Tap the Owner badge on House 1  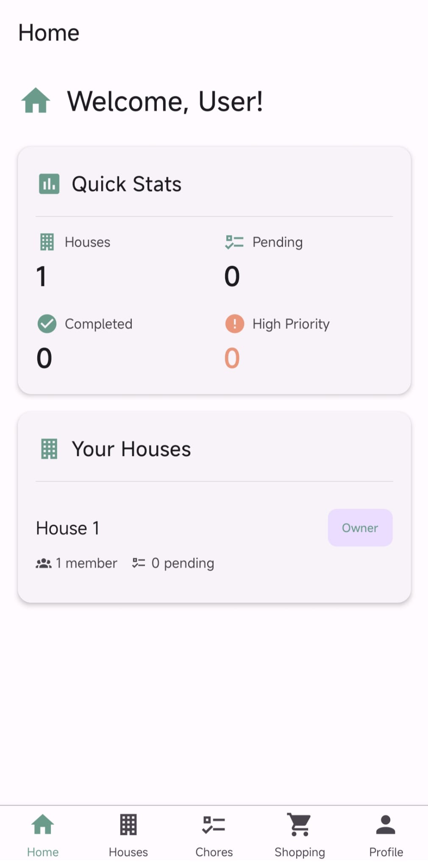pyautogui.click(x=360, y=528)
